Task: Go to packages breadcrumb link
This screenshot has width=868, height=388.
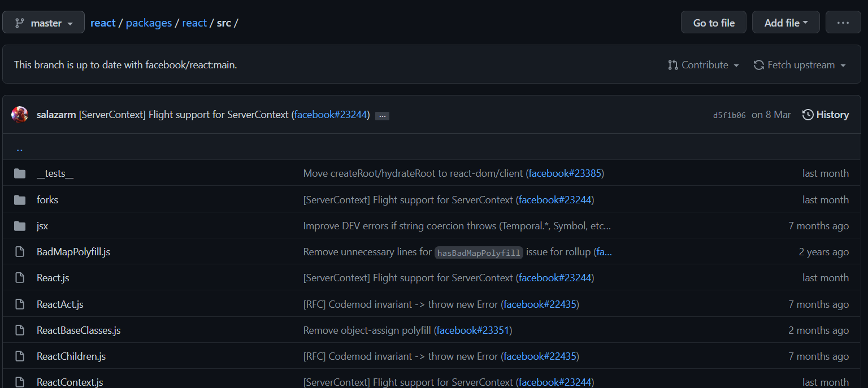Action: 149,23
